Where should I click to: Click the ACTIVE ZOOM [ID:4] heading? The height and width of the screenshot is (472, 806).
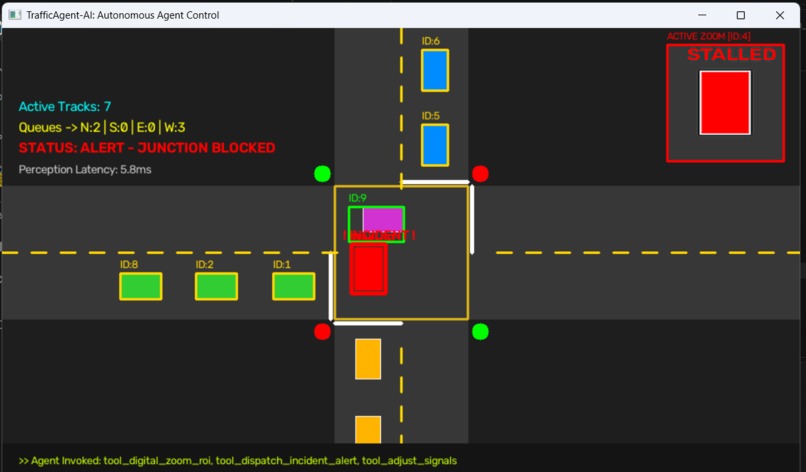[708, 36]
